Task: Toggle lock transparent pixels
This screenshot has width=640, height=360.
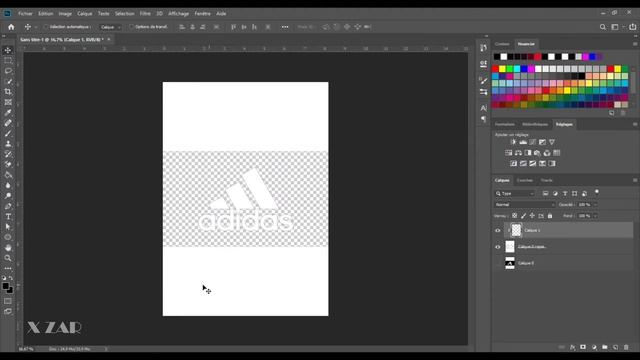Action: [x=515, y=216]
